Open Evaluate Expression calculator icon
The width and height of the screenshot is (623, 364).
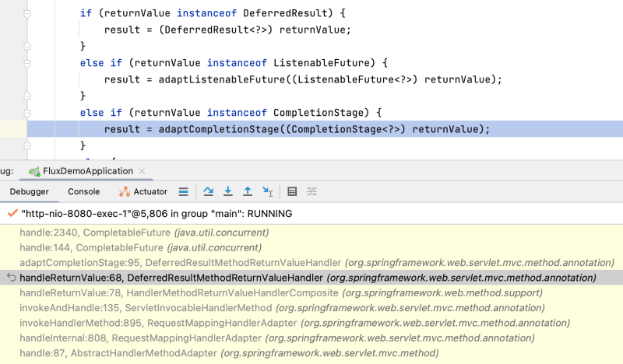tap(292, 191)
